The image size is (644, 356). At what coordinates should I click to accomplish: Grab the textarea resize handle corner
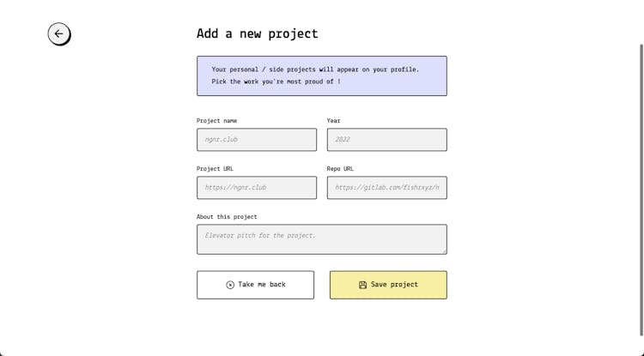coord(444,251)
